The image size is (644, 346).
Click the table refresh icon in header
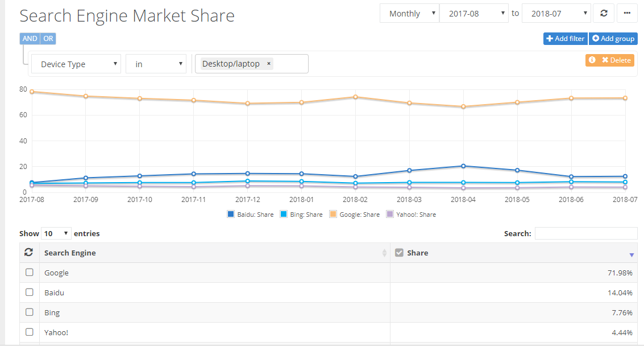click(x=29, y=252)
